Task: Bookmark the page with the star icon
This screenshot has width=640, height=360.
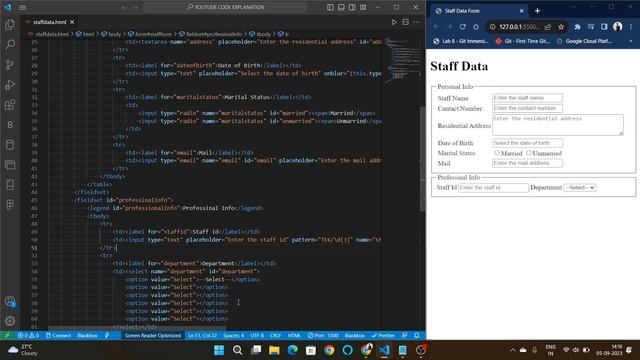Action: click(x=561, y=27)
